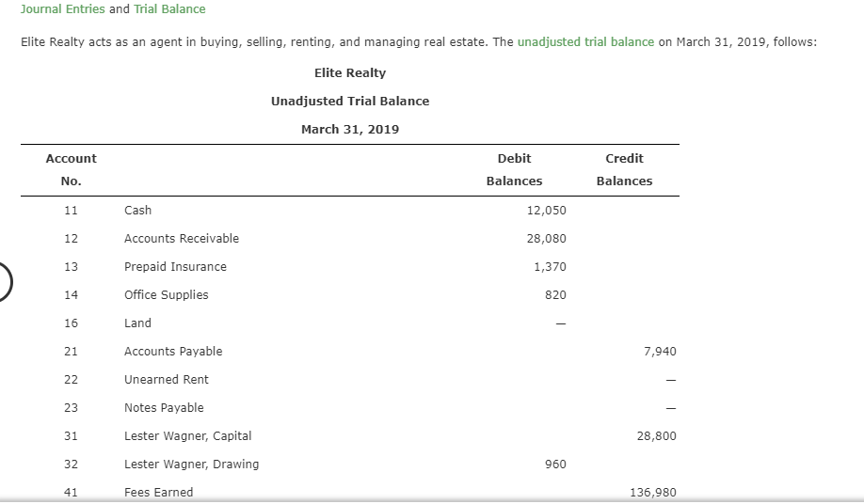Image resolution: width=864 pixels, height=504 pixels.
Task: Select the 1,370 debit balance
Action: click(x=550, y=267)
